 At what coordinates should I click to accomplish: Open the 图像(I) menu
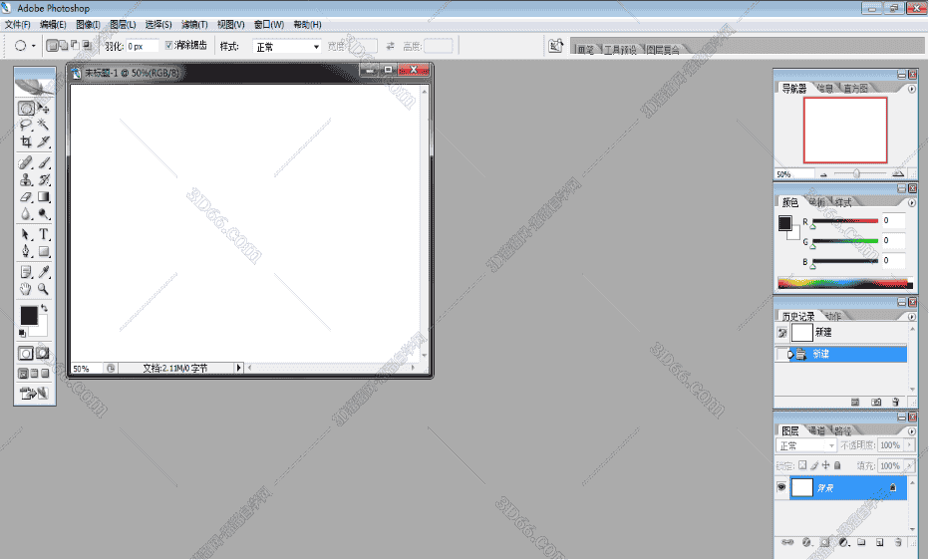(89, 24)
